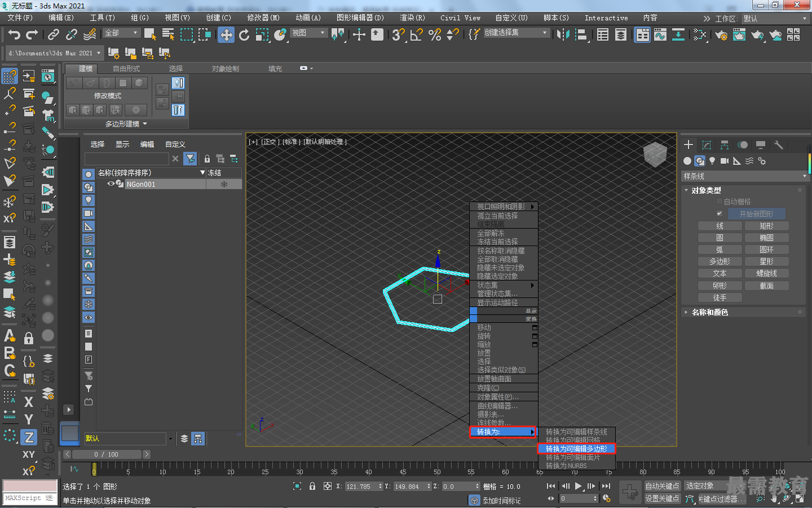Click the 螺旋线 shape button
This screenshot has width=812, height=508.
pyautogui.click(x=767, y=273)
